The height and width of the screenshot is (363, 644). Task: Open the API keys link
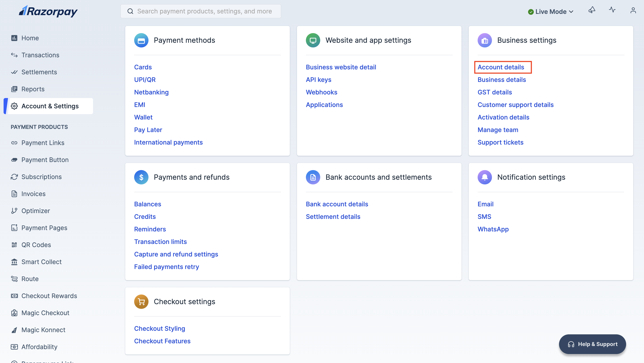pos(318,80)
